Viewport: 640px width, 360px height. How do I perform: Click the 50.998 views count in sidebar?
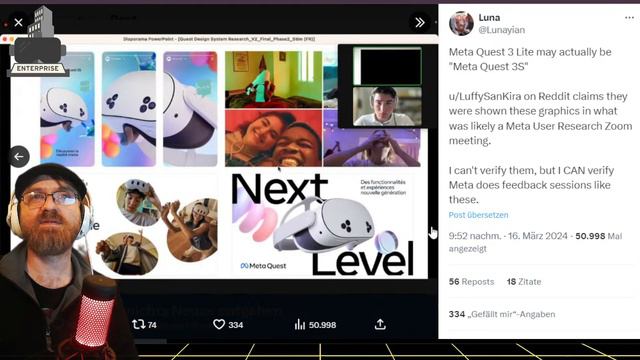point(590,236)
